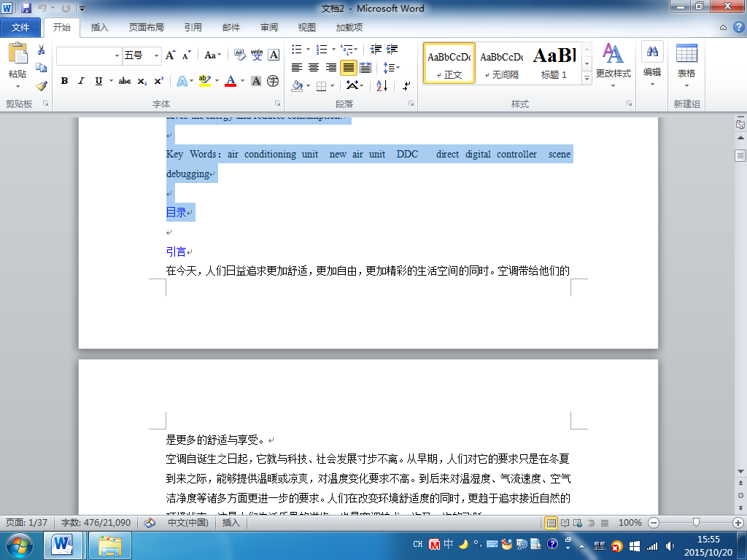Apply character border icon
This screenshot has width=747, height=560.
(274, 55)
